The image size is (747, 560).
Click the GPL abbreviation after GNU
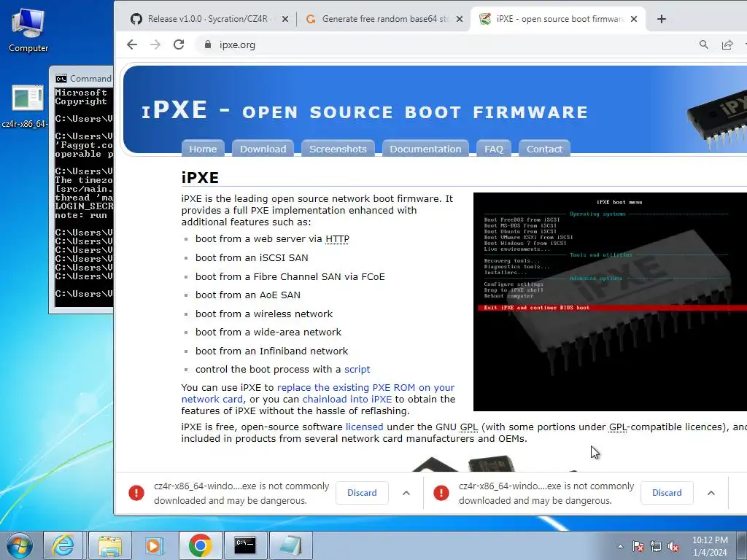coord(469,427)
